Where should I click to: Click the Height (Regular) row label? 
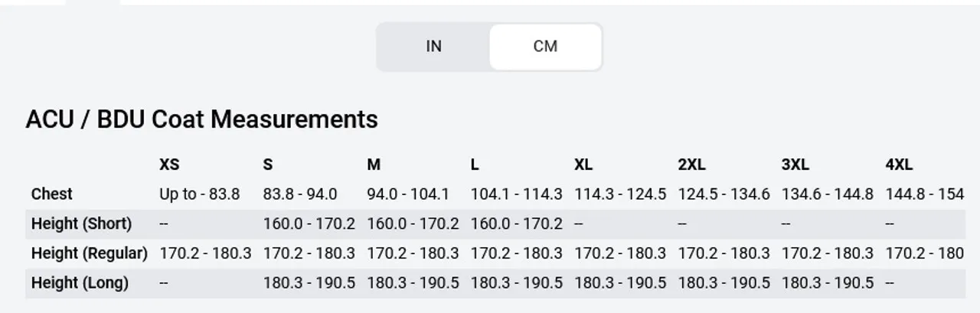click(x=90, y=253)
